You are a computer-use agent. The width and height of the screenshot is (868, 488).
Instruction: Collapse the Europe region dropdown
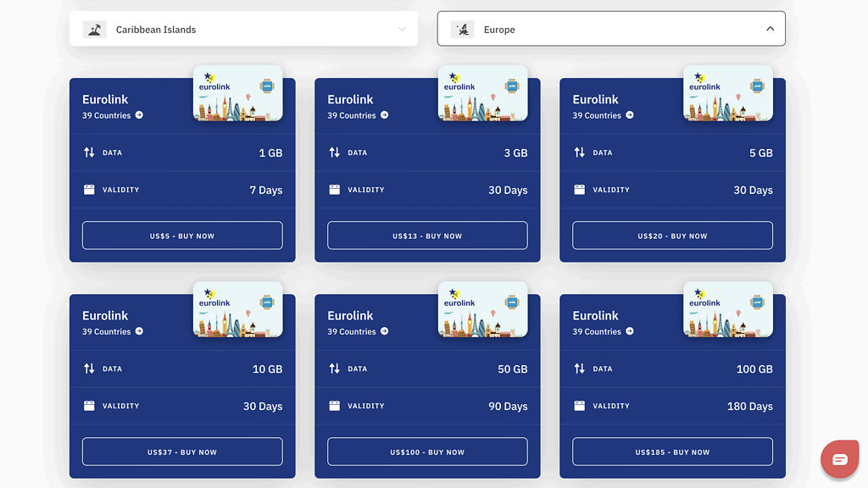[611, 29]
